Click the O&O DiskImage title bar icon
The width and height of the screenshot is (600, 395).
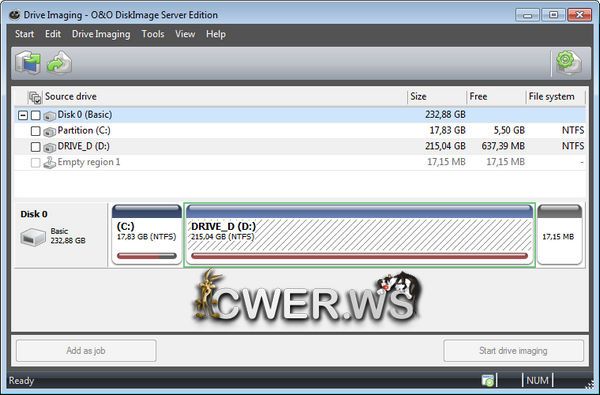pyautogui.click(x=15, y=15)
